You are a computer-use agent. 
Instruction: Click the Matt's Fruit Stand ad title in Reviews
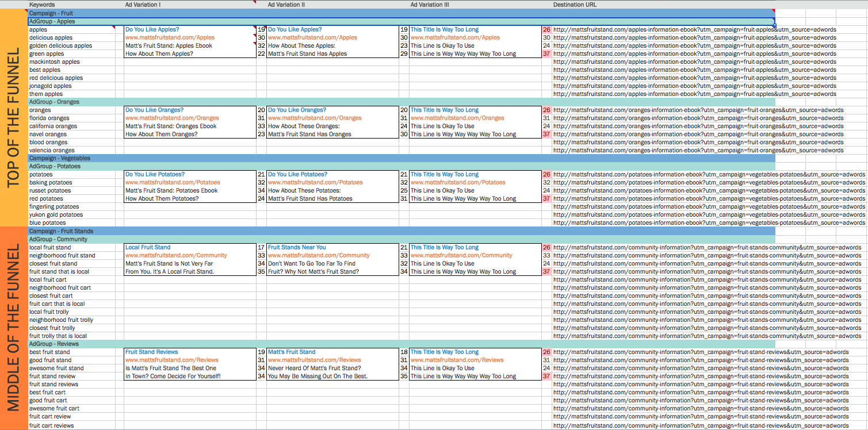click(332, 352)
